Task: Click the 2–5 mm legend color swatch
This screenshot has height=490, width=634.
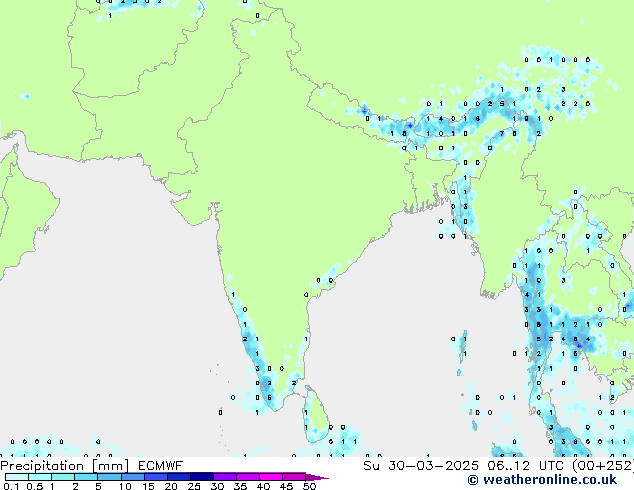Action: point(86,477)
